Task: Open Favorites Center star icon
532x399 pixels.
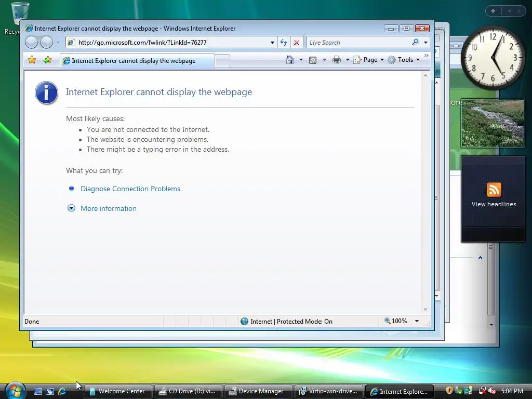Action: [x=32, y=60]
